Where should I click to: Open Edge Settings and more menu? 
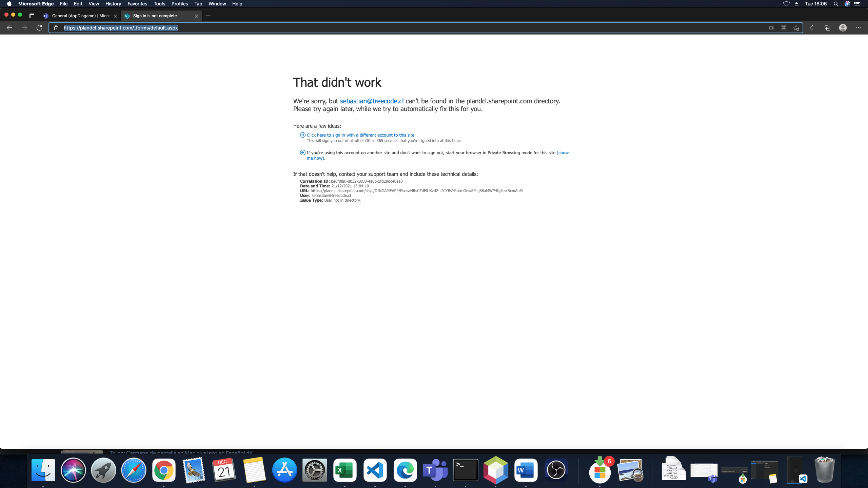[x=859, y=28]
